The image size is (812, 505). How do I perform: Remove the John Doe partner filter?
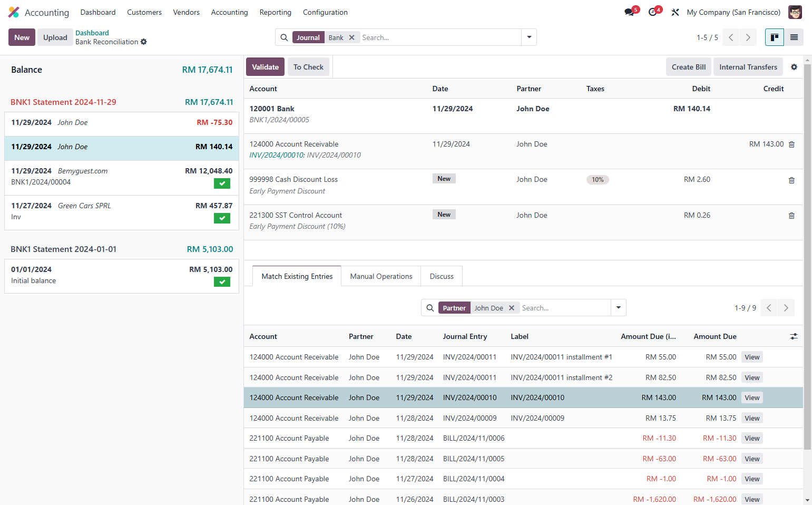(511, 308)
